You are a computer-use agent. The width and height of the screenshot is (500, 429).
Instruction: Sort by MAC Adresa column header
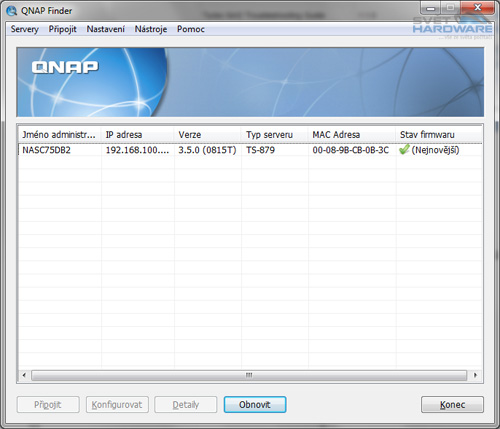click(352, 135)
